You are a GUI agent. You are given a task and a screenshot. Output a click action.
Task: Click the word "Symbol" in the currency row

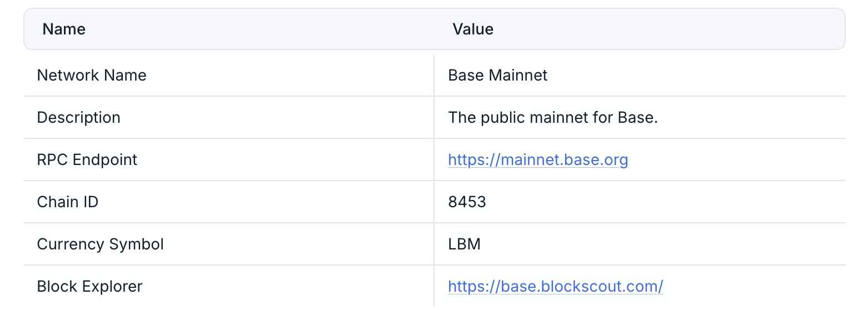[136, 244]
